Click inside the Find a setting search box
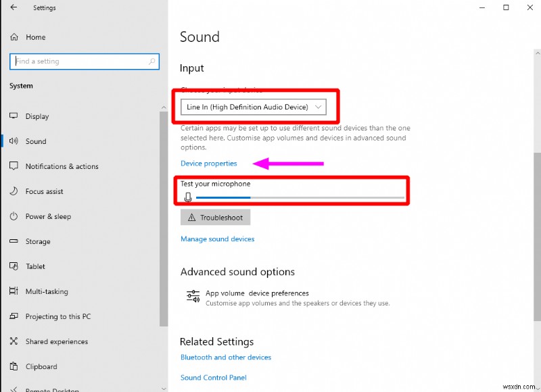Screen dimensions: 541x392 pyautogui.click(x=84, y=61)
